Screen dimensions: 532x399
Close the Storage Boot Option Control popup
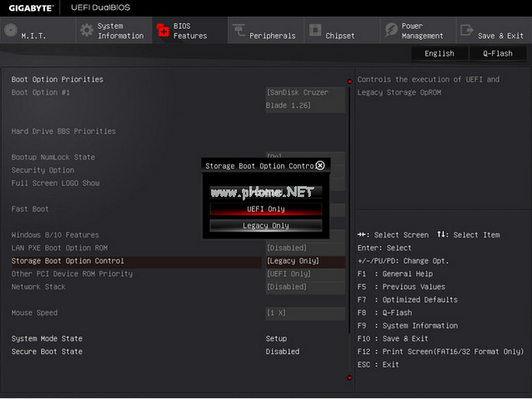click(320, 165)
